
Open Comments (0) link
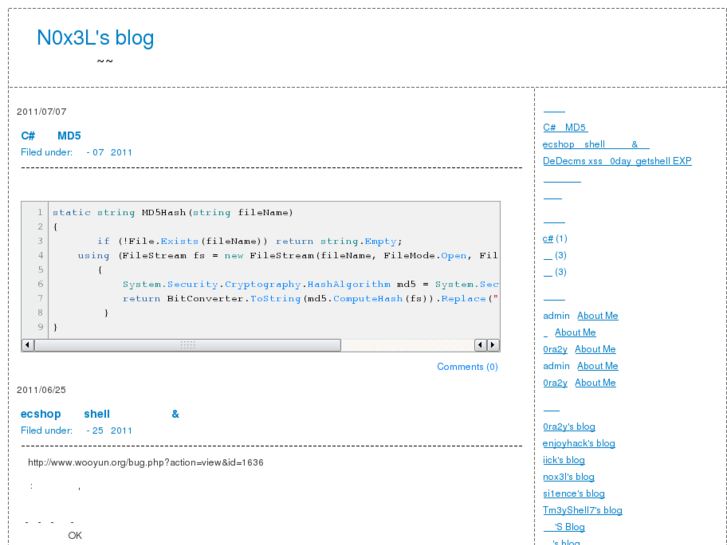click(467, 367)
